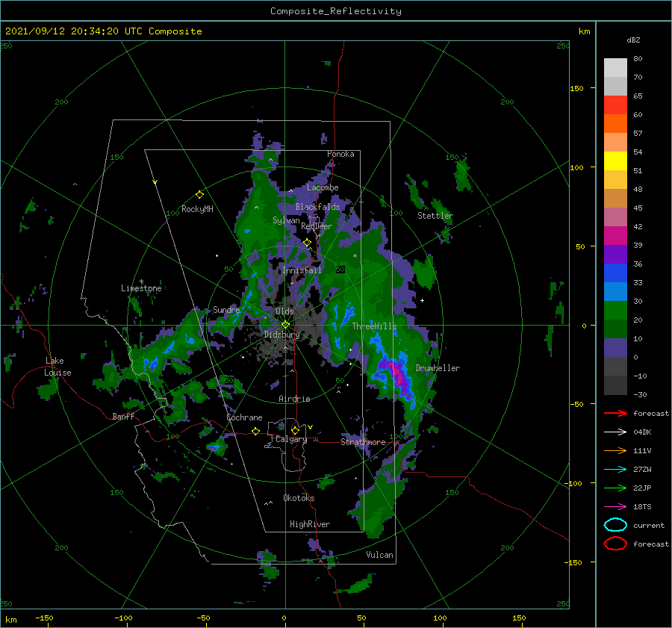Click the red forecast arrow in legend

(x=615, y=413)
